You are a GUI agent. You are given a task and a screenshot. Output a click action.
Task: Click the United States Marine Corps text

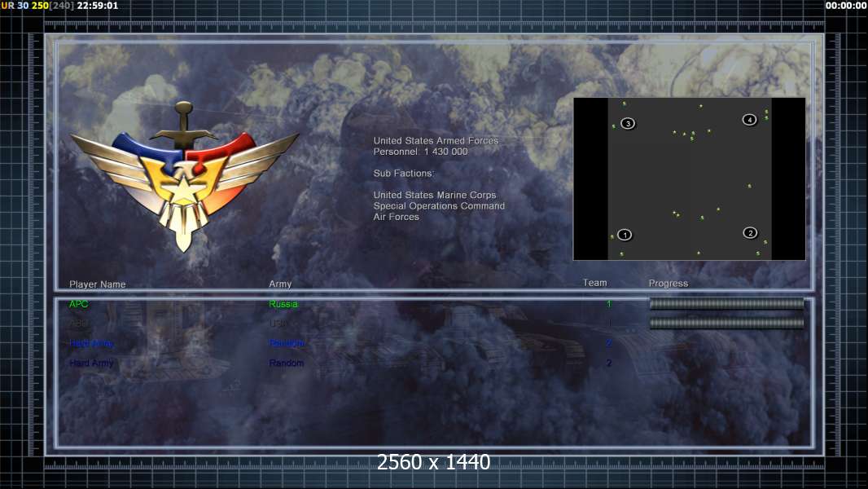(435, 195)
